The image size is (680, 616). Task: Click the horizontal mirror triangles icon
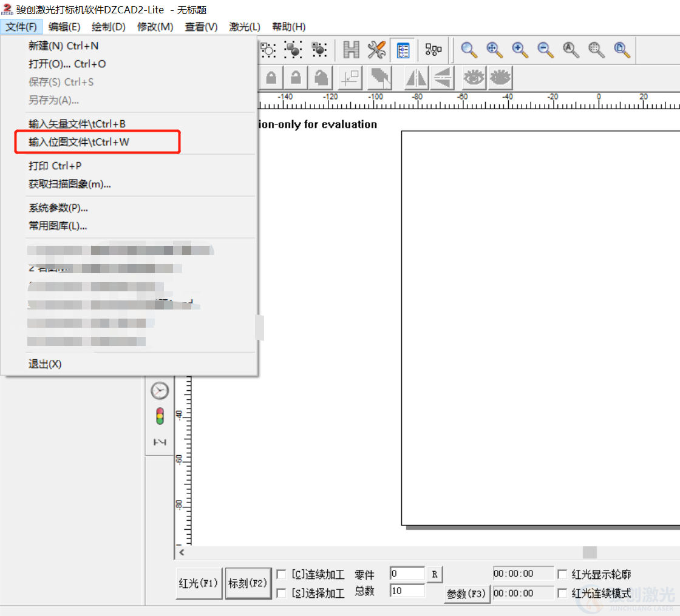[416, 78]
